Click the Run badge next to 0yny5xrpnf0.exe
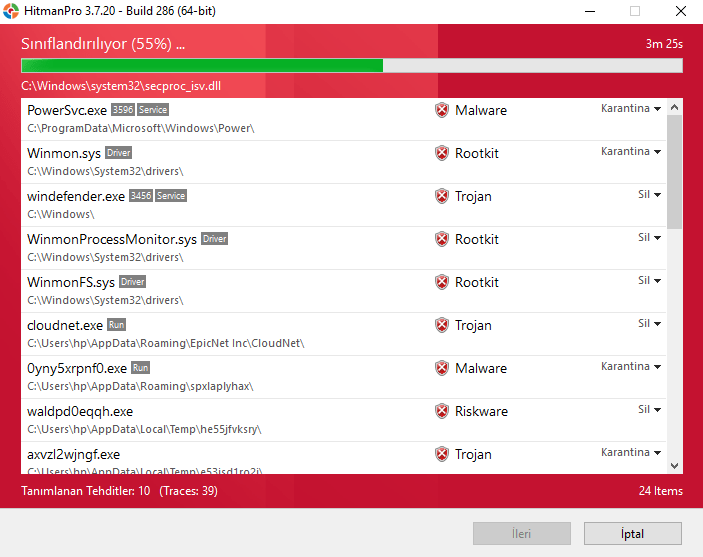Screen dimensions: 703x557 tap(140, 368)
